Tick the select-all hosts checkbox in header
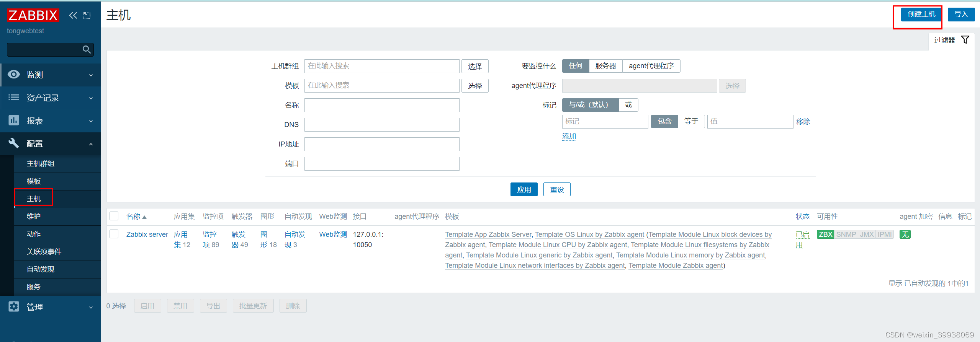Screen dimensions: 980x342 (114, 216)
